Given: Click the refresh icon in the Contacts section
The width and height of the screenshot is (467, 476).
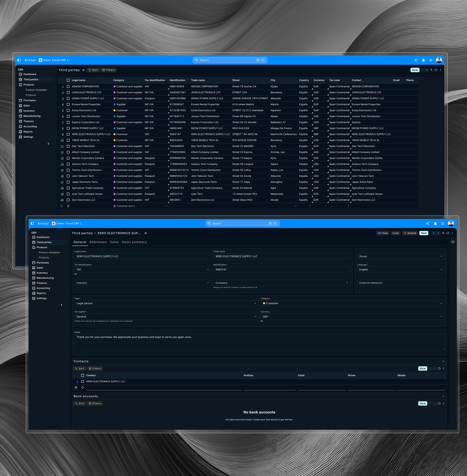Looking at the screenshot, I should tap(439, 369).
